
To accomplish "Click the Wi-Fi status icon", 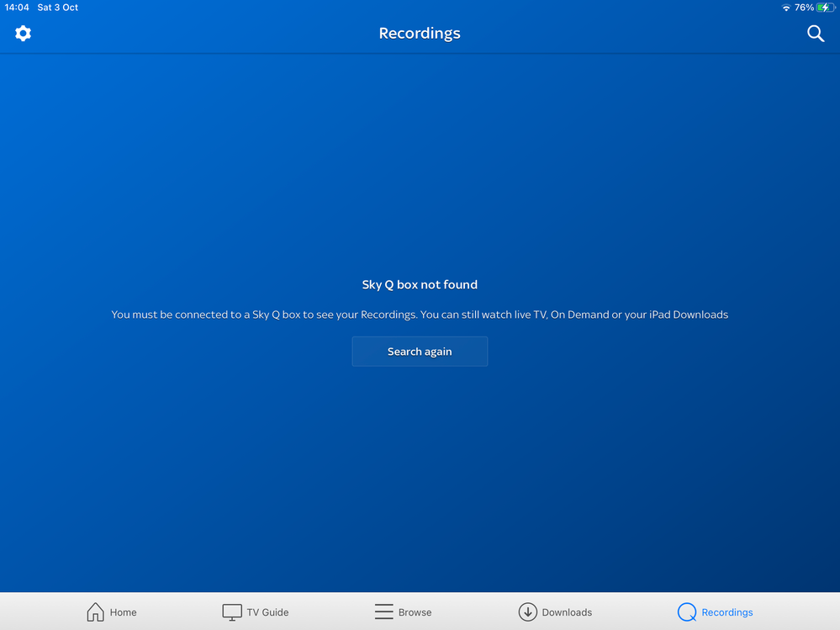I will click(786, 8).
